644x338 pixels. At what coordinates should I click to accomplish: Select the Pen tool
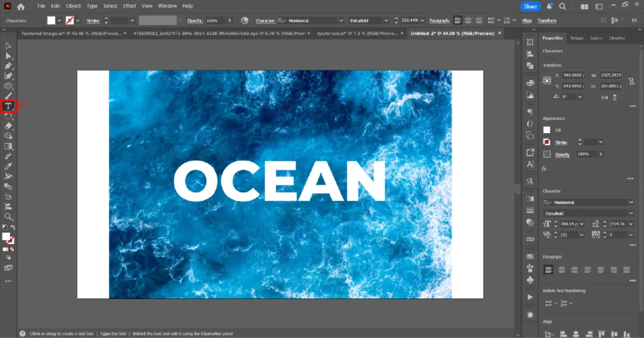tap(8, 65)
